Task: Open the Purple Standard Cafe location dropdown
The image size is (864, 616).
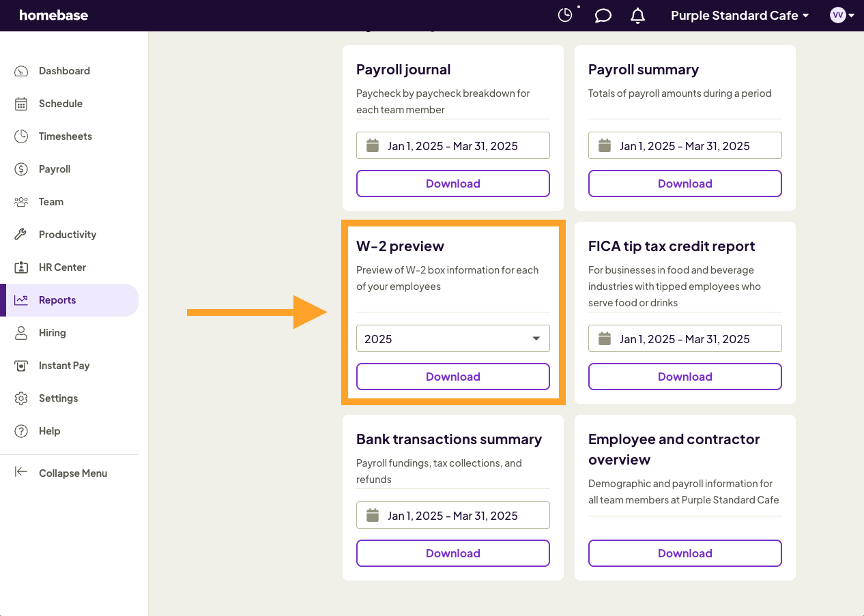Action: pos(739,15)
